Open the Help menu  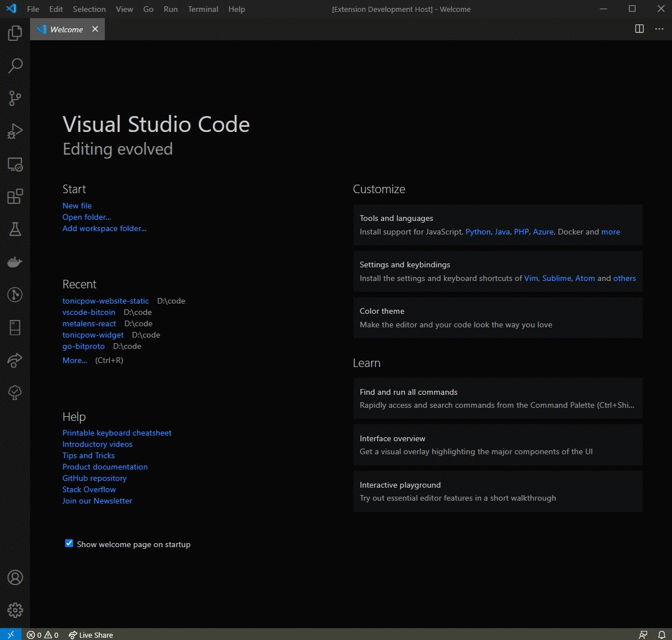237,9
